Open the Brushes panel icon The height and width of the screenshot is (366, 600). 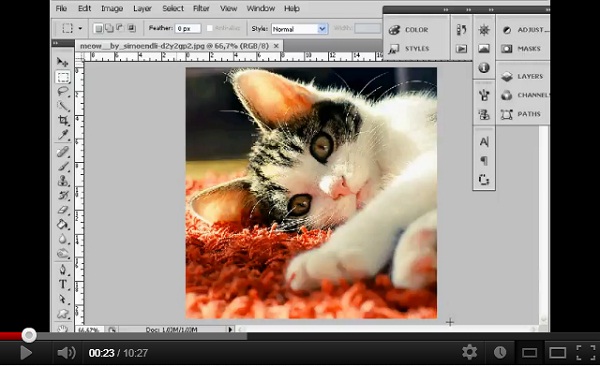point(484,95)
